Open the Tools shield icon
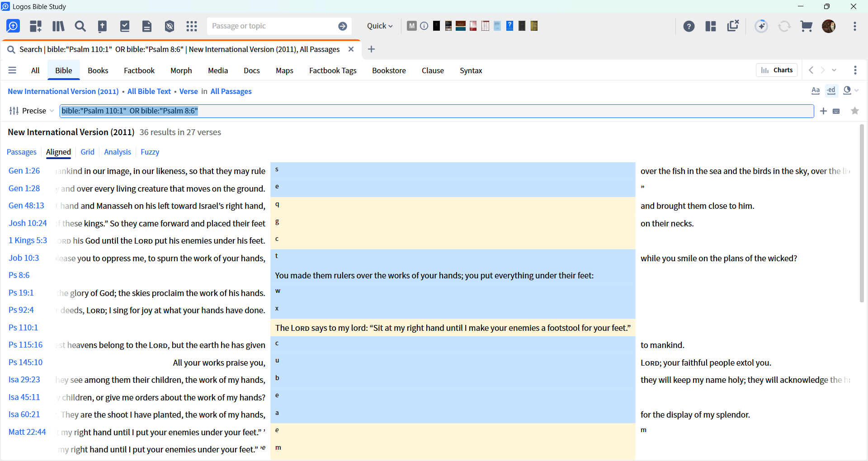 (170, 26)
